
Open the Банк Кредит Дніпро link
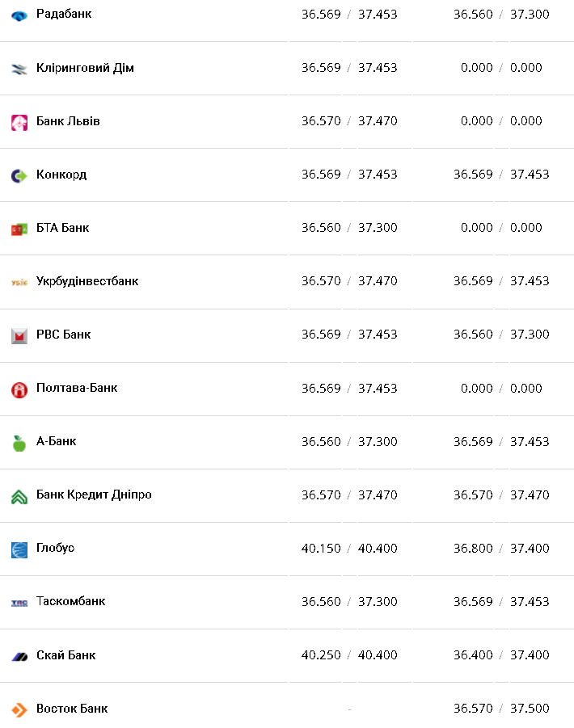(x=94, y=494)
